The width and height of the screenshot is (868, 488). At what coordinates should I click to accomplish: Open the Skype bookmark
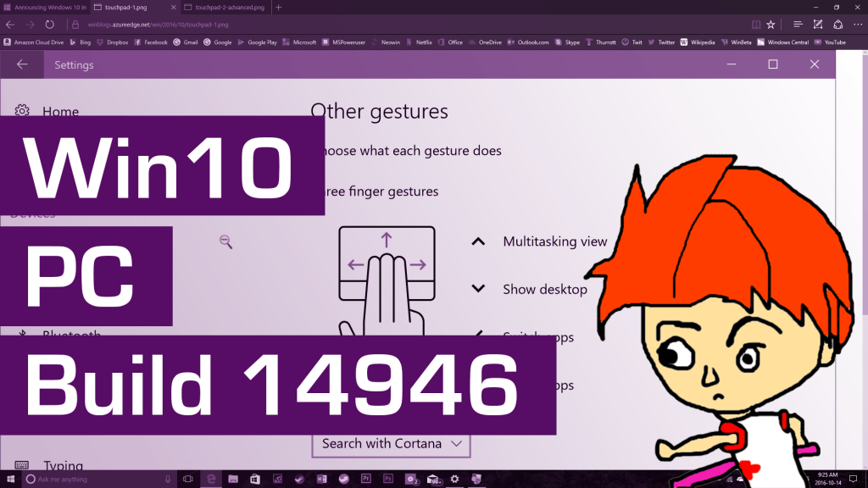click(567, 42)
